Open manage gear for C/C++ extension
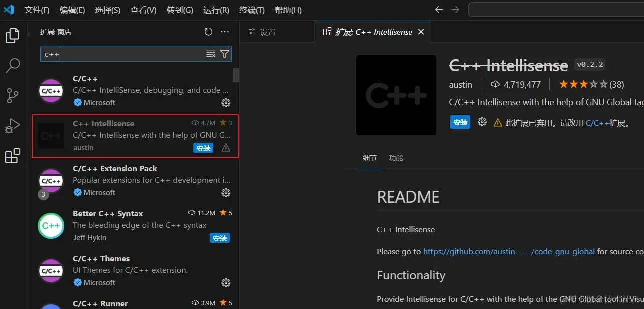The height and width of the screenshot is (309, 644). [226, 103]
